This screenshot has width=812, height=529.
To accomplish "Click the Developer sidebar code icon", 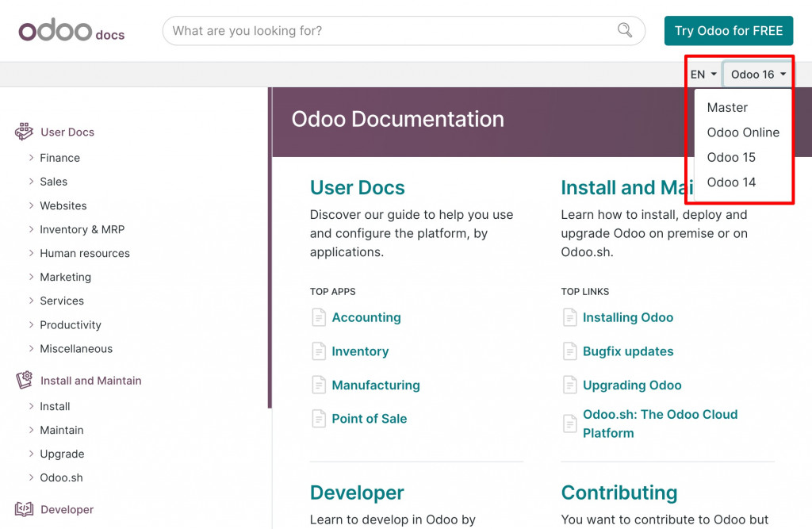I will pyautogui.click(x=24, y=509).
